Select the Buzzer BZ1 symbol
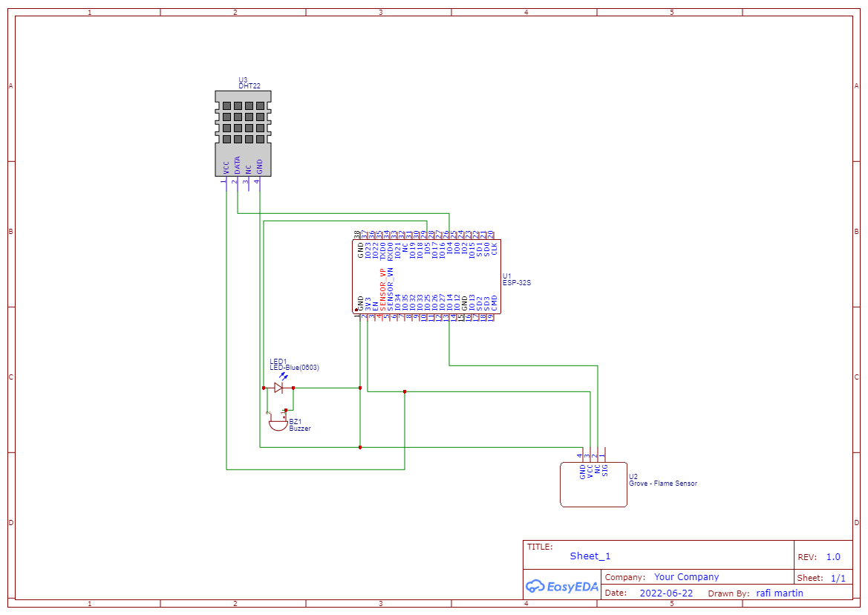868x615 pixels. tap(278, 425)
